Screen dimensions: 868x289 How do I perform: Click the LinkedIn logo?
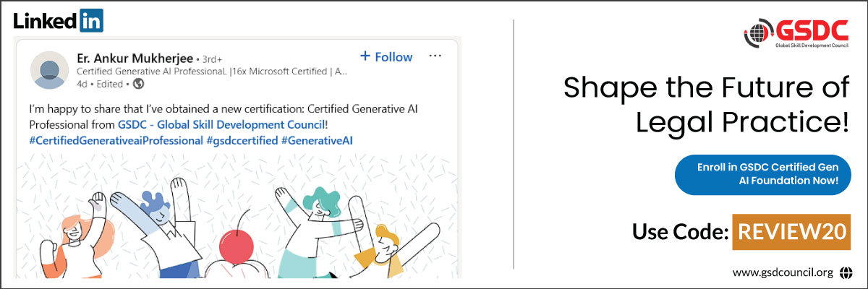click(x=59, y=20)
